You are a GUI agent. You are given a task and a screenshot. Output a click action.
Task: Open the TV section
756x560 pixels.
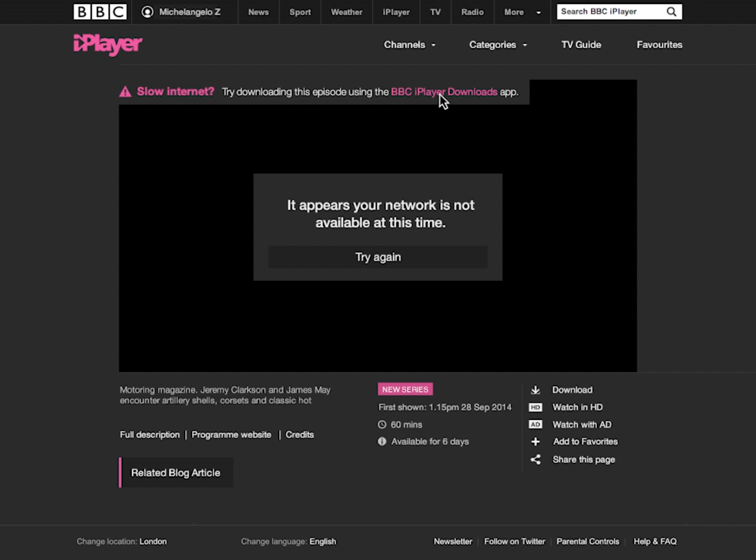[435, 12]
